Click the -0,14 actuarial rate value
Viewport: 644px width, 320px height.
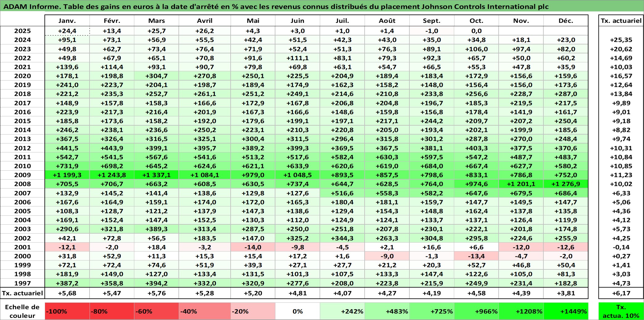tap(621, 247)
